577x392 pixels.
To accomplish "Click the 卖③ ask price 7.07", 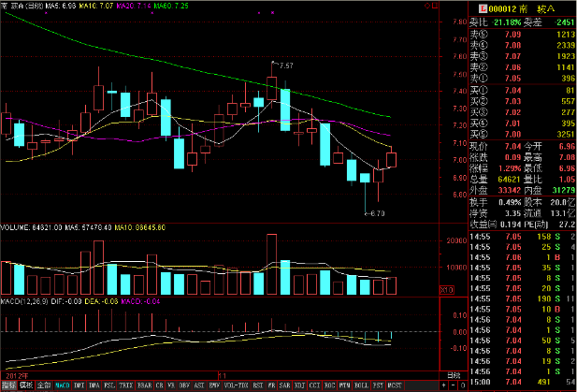I will tap(512, 56).
